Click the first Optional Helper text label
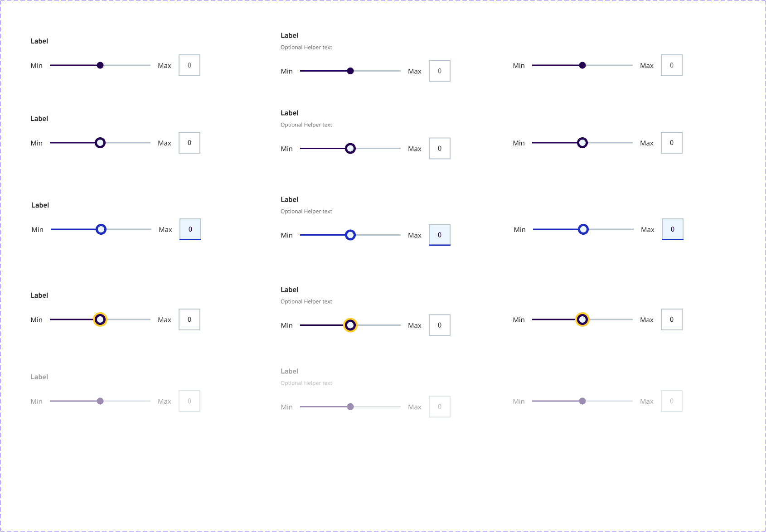This screenshot has width=766, height=532. coord(306,47)
